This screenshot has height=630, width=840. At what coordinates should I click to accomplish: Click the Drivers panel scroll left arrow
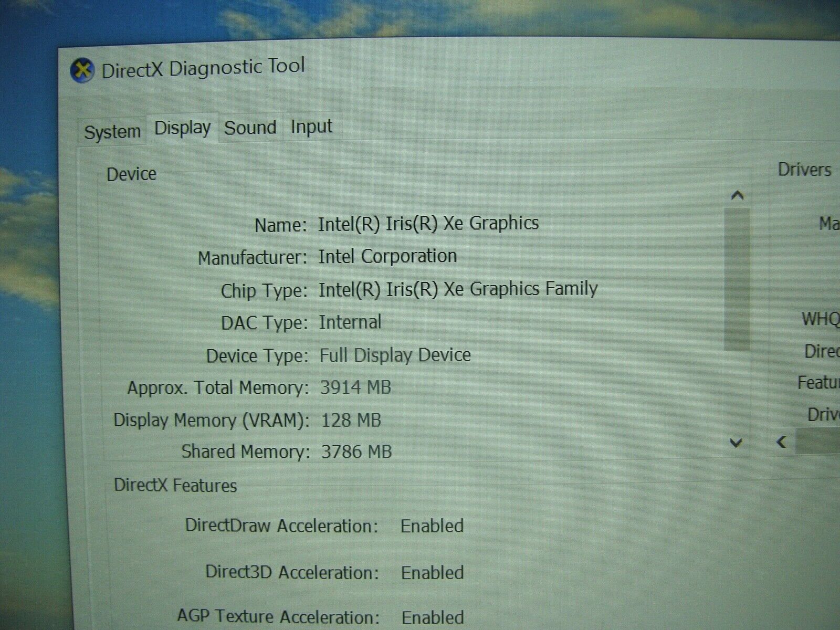(782, 442)
